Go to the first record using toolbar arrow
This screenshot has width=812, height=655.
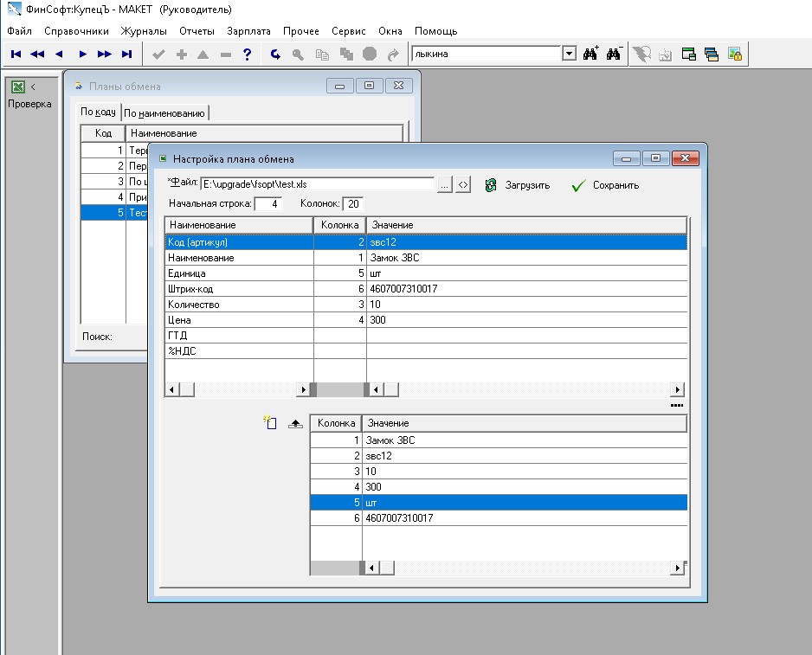click(x=16, y=54)
